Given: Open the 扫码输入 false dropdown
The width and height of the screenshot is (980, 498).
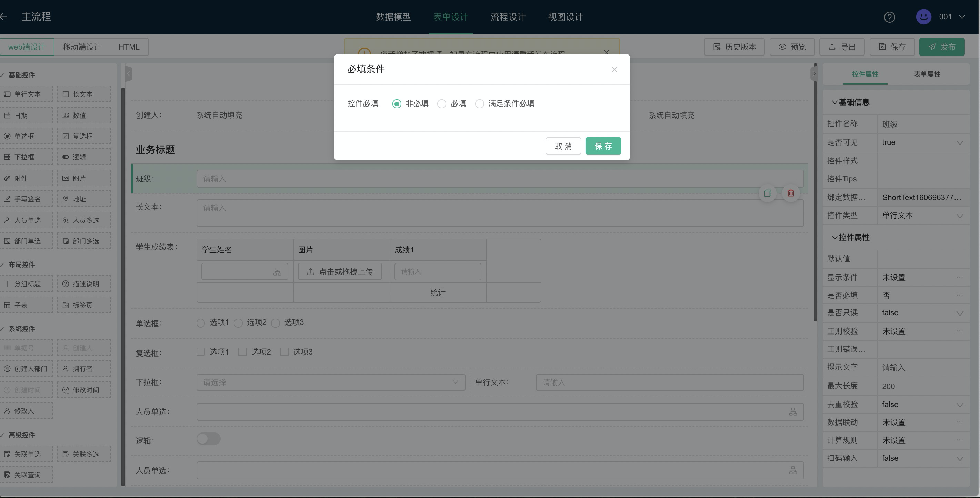Looking at the screenshot, I should coord(923,458).
